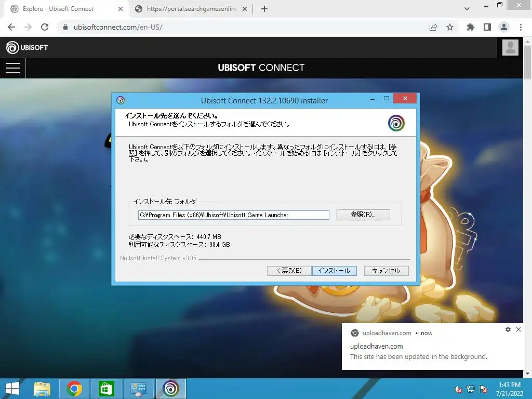Switch to the Explore - Ubisoft Connect tab
The image size is (532, 399).
(x=64, y=9)
